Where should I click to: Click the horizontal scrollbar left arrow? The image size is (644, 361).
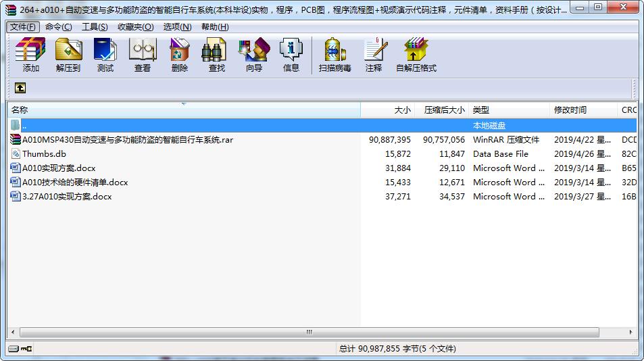[x=13, y=332]
